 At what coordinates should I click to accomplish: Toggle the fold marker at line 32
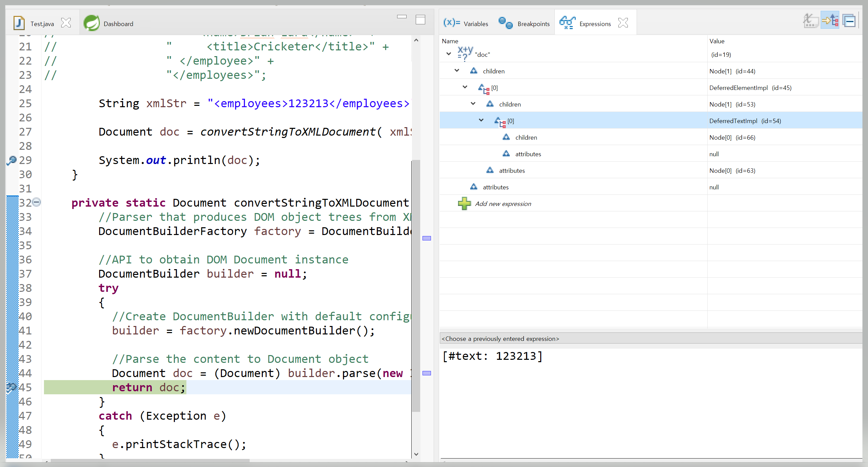pos(37,202)
